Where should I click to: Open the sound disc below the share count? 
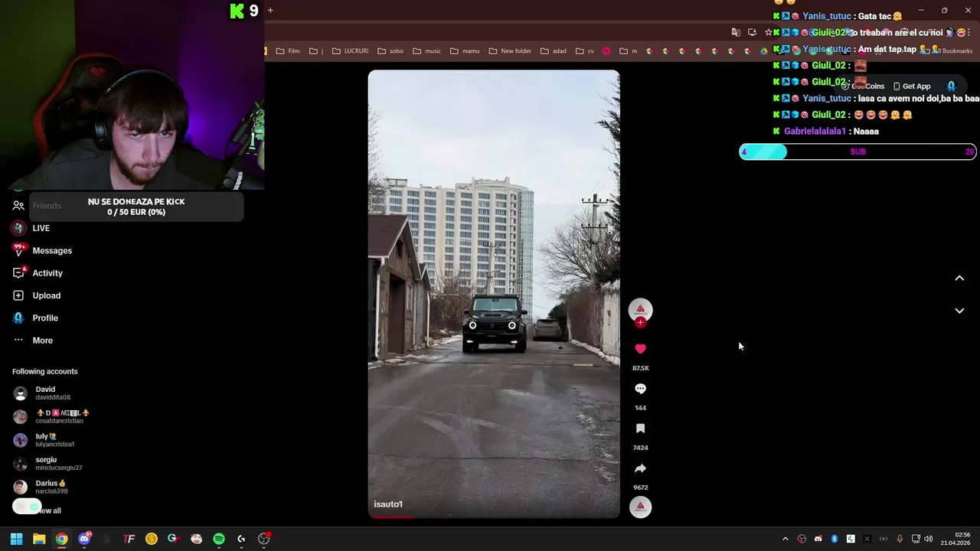pos(640,507)
